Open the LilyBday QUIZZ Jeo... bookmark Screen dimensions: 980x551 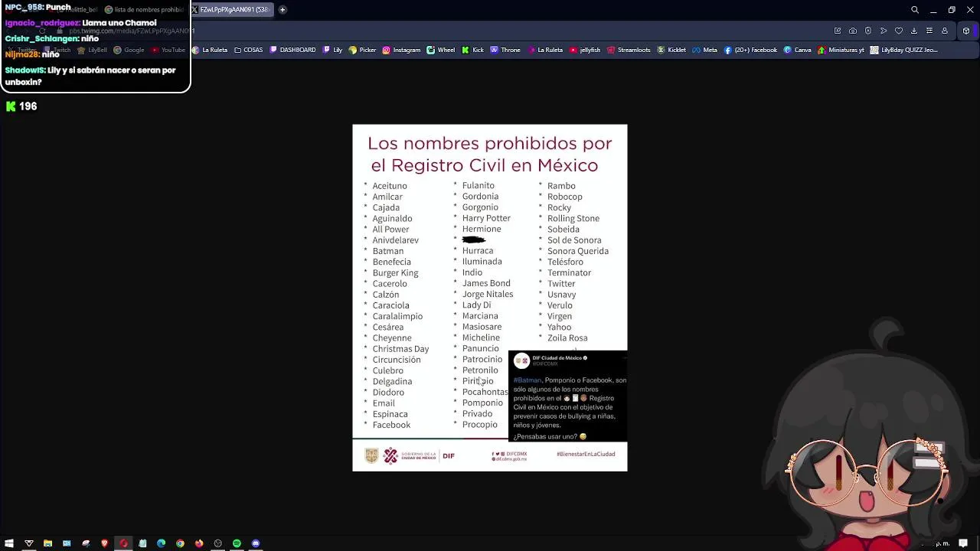click(903, 50)
